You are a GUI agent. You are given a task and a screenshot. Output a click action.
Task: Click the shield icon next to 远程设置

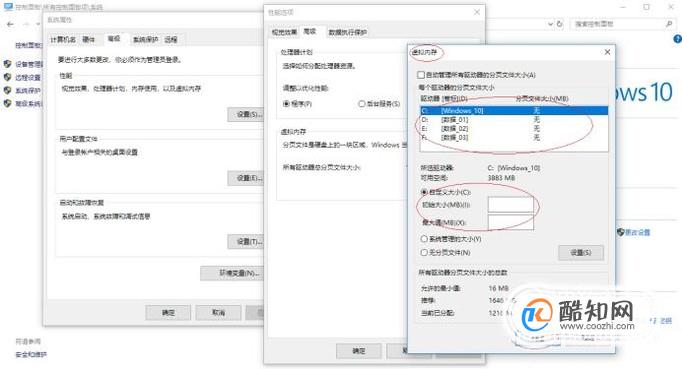(7, 77)
